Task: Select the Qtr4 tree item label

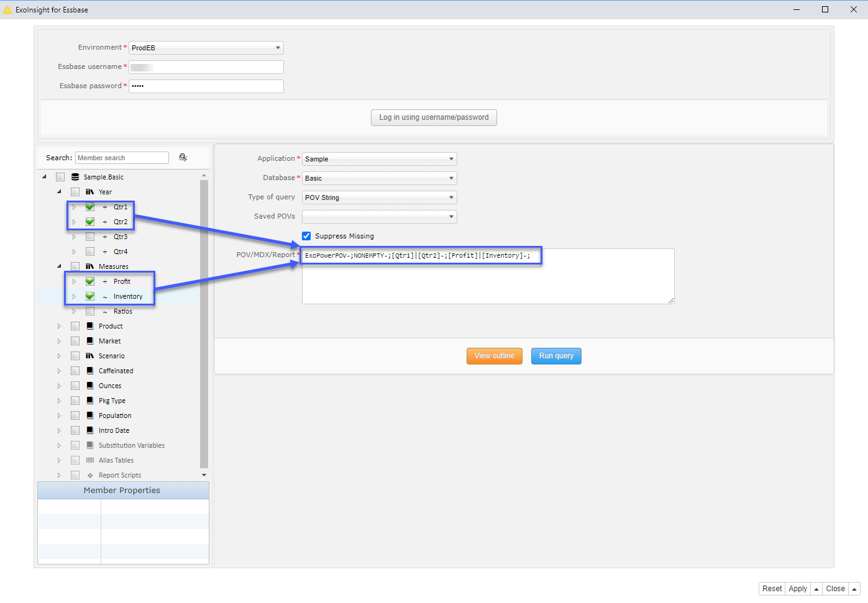Action: pos(121,252)
